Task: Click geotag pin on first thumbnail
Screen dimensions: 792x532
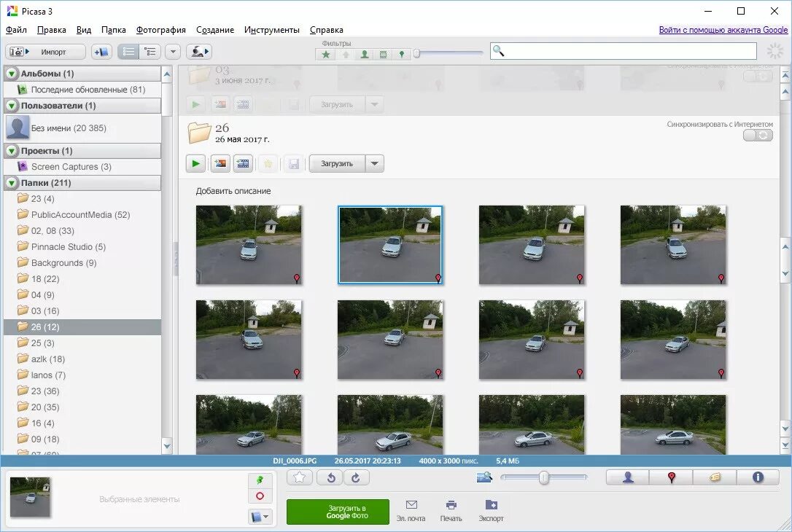Action: pos(297,278)
